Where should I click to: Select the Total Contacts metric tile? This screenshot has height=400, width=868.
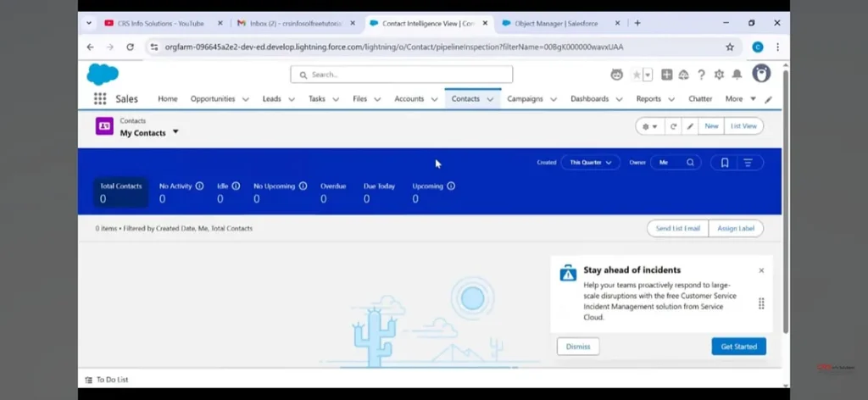[120, 192]
